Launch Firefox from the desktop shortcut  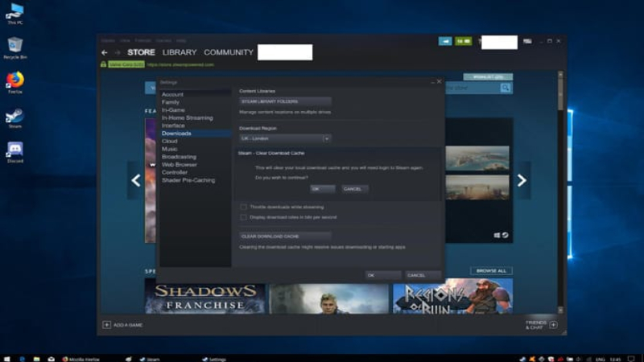[x=15, y=83]
